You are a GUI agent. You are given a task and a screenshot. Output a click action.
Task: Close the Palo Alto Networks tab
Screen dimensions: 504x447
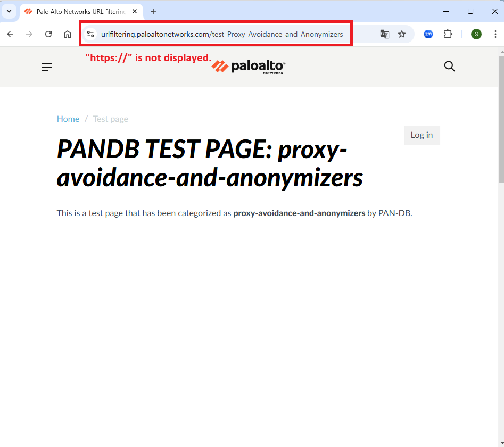click(135, 11)
